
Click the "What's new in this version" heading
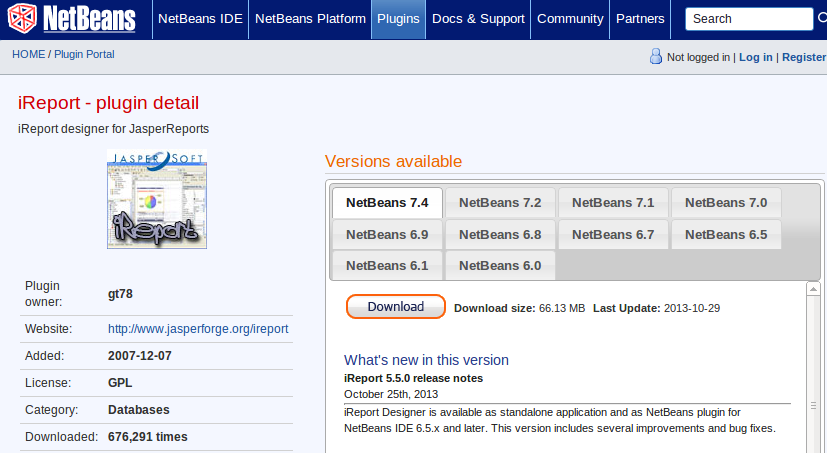(x=426, y=360)
